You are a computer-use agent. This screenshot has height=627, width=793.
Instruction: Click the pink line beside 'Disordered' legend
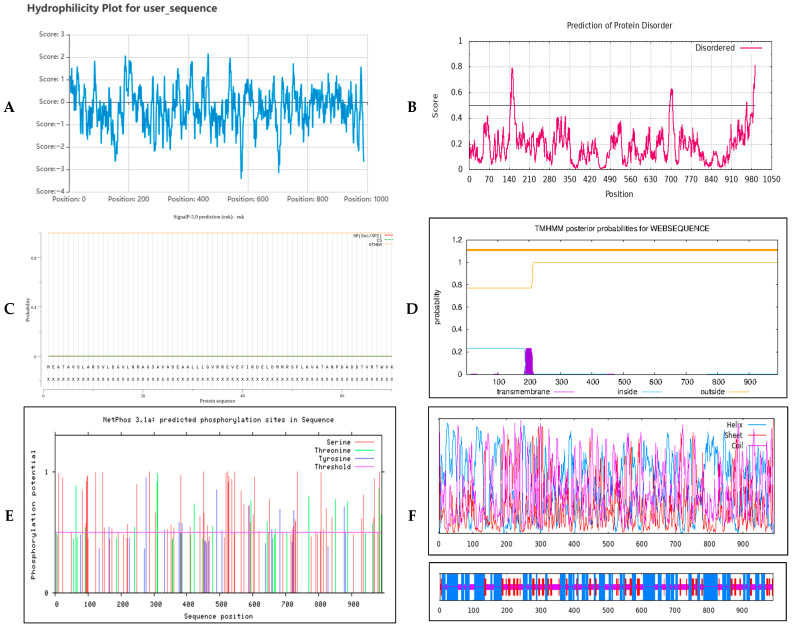point(752,48)
